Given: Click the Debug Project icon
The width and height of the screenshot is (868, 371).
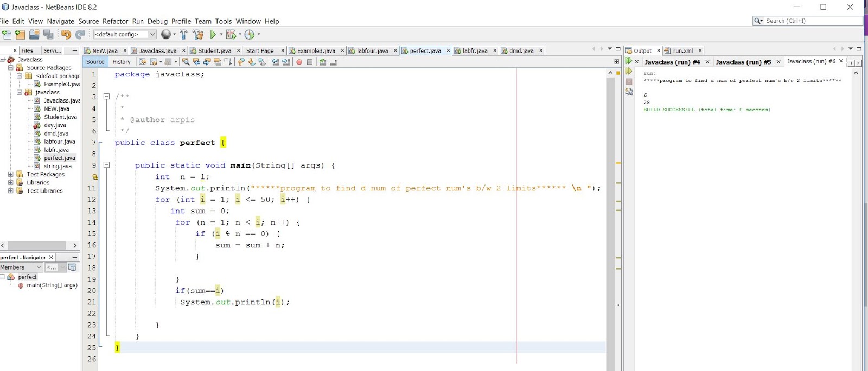Looking at the screenshot, I should 231,35.
